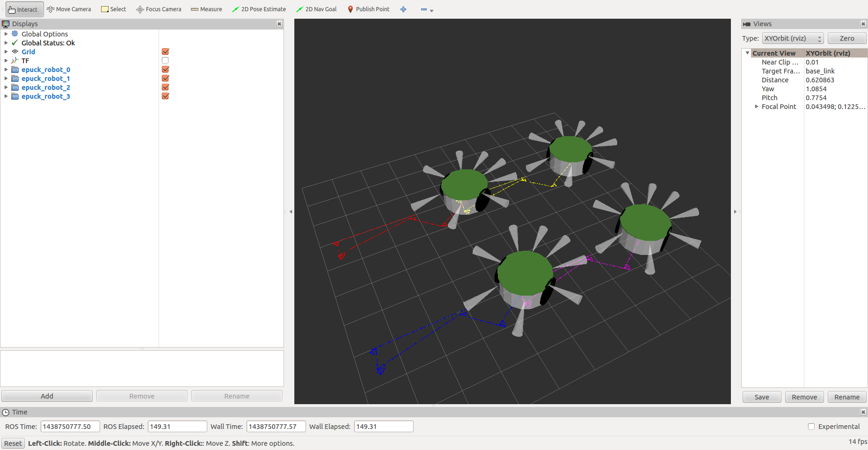Enable the TF display checkbox
This screenshot has width=868, height=450.
(x=165, y=61)
